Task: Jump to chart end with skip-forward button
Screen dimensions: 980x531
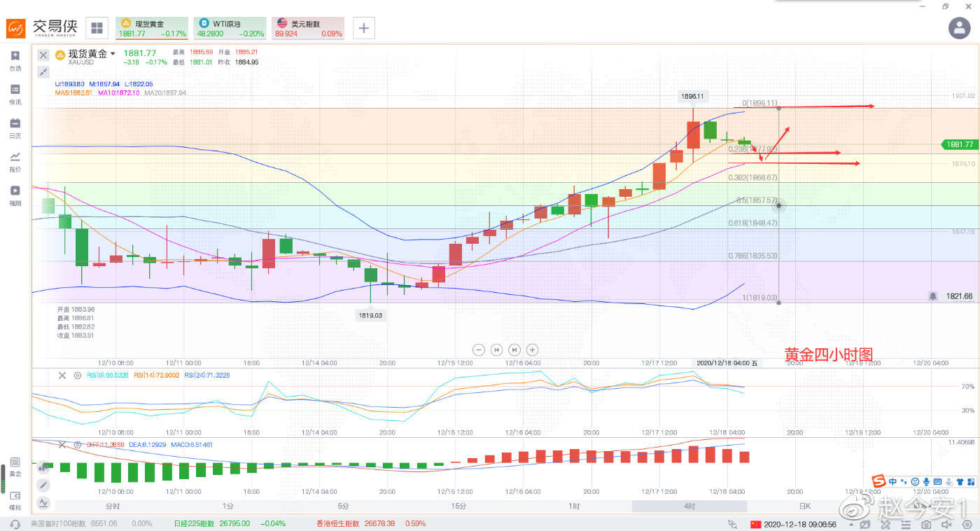Action: click(x=514, y=350)
